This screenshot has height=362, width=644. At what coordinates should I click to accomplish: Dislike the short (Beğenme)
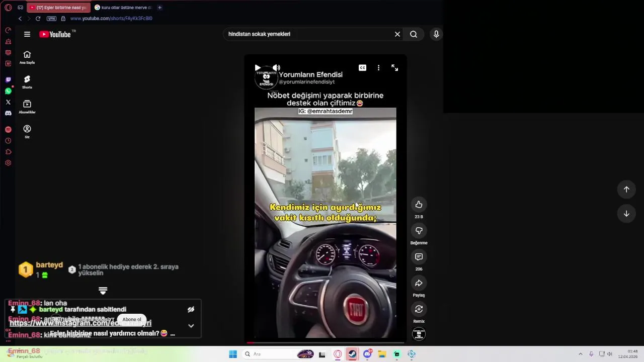click(419, 230)
